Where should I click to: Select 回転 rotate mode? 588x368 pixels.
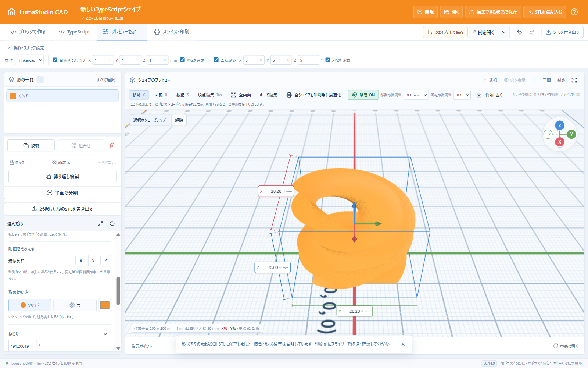tap(161, 95)
